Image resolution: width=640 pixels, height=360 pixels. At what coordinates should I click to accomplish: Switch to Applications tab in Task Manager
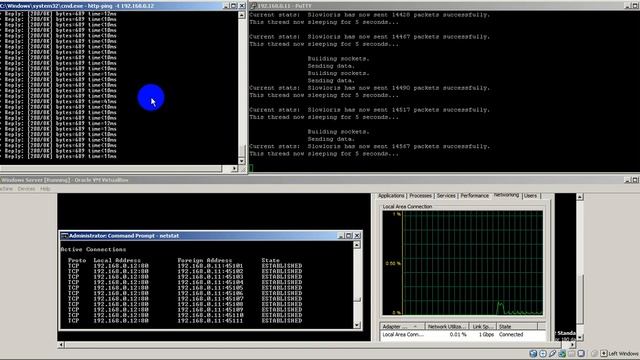pos(391,196)
